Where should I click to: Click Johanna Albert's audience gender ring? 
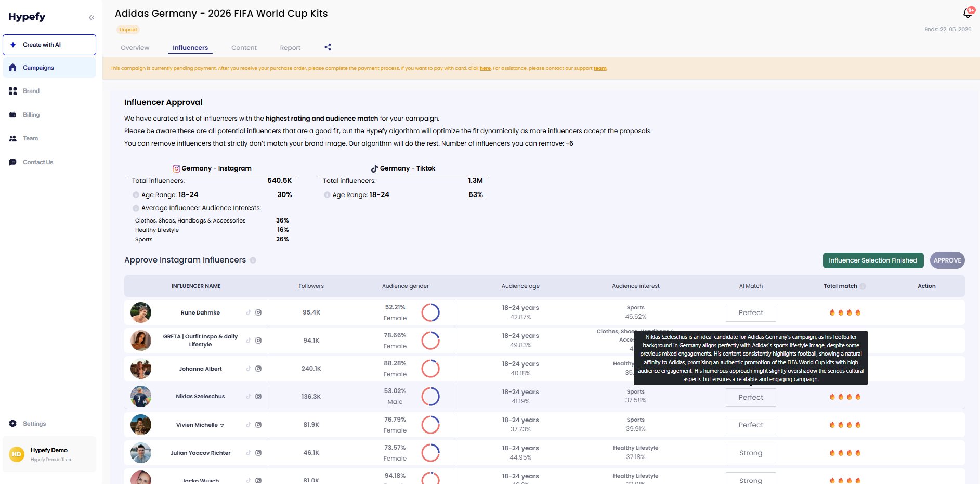coord(430,369)
